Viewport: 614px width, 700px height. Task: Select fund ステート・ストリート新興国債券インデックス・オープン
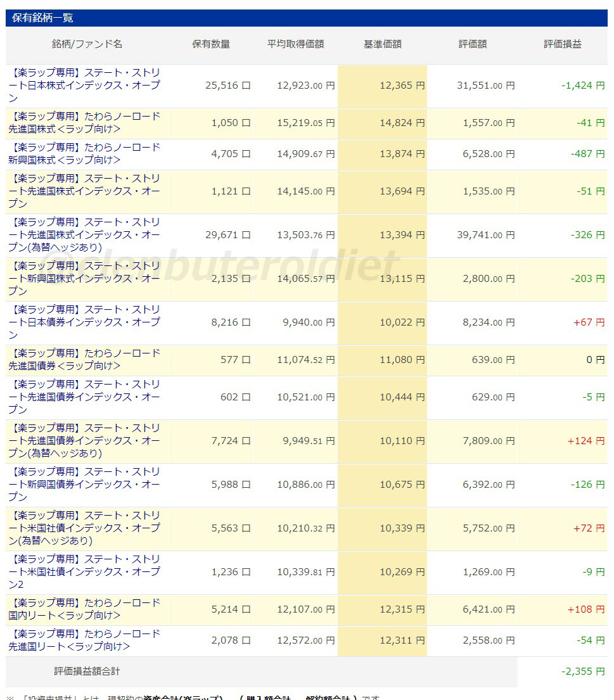pyautogui.click(x=84, y=485)
